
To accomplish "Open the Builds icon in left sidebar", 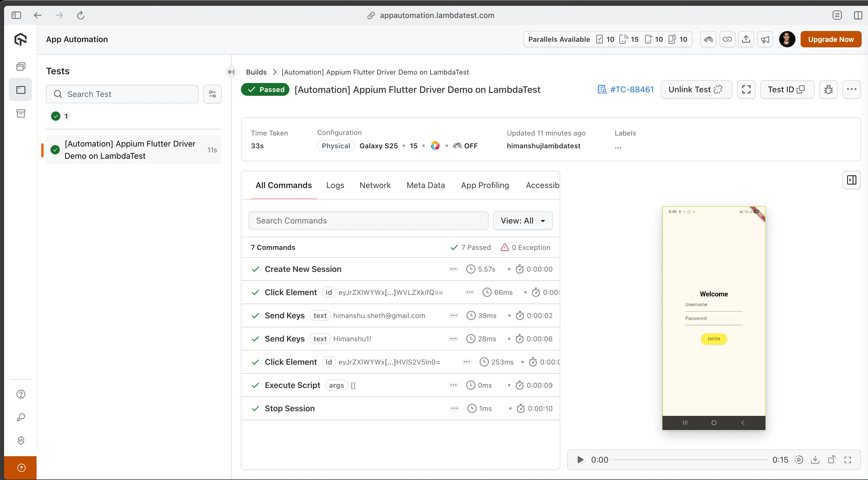I will tap(21, 66).
